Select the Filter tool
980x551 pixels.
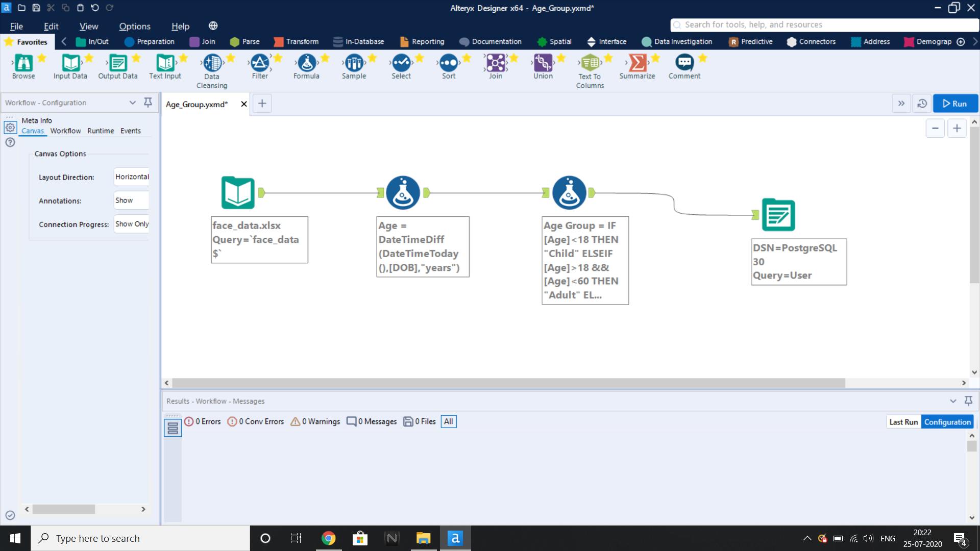click(x=260, y=65)
